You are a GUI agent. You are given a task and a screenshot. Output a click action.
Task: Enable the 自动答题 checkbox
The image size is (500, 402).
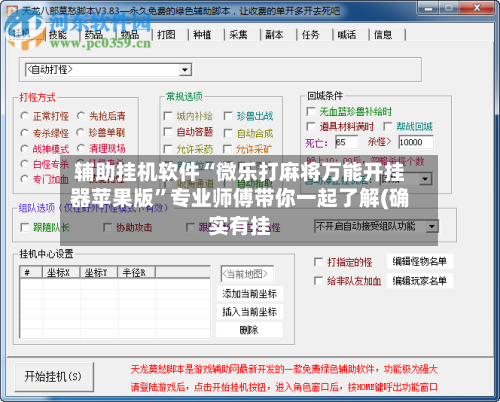pyautogui.click(x=168, y=132)
